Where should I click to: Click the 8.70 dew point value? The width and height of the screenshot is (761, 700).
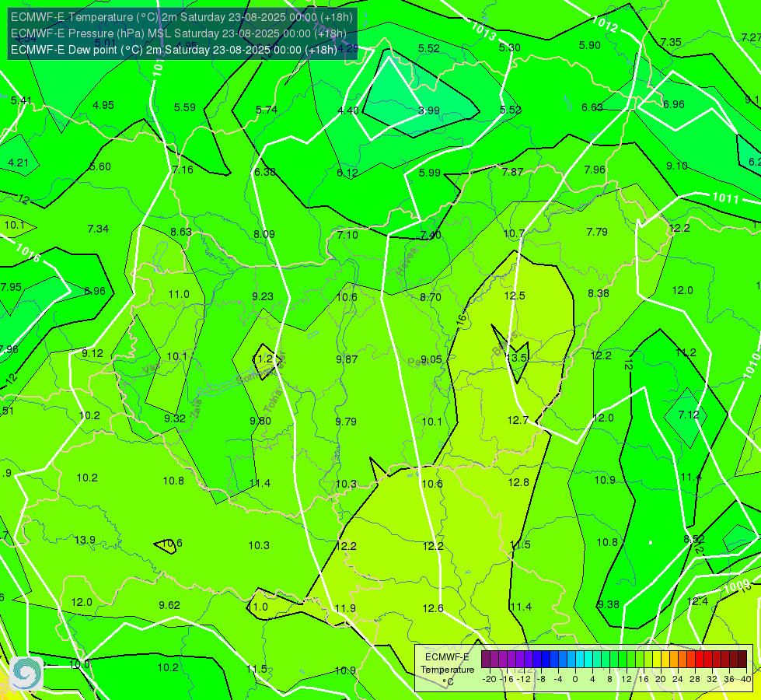[x=431, y=297]
